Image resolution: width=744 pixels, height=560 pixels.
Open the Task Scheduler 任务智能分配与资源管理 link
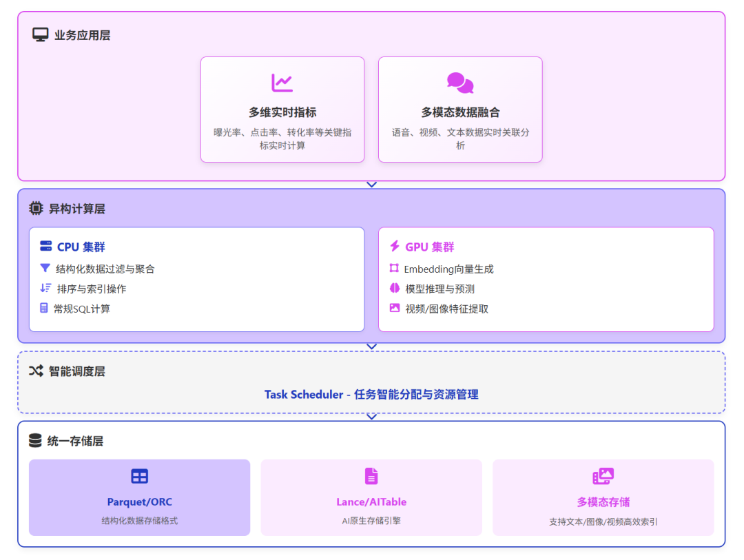click(372, 393)
